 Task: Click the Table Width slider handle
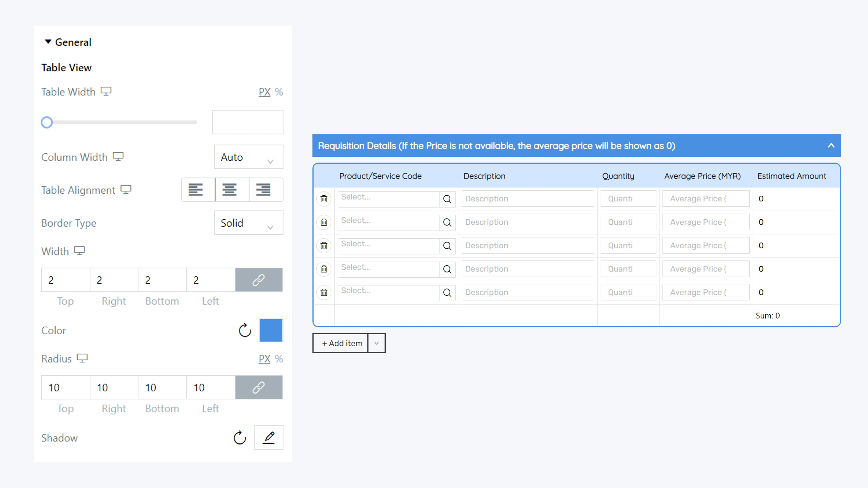click(47, 122)
